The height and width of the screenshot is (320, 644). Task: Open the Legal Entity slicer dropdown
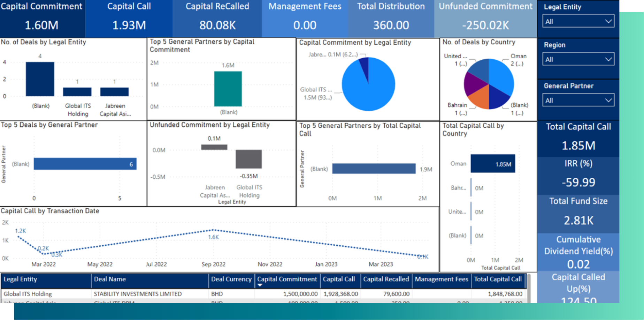click(578, 21)
